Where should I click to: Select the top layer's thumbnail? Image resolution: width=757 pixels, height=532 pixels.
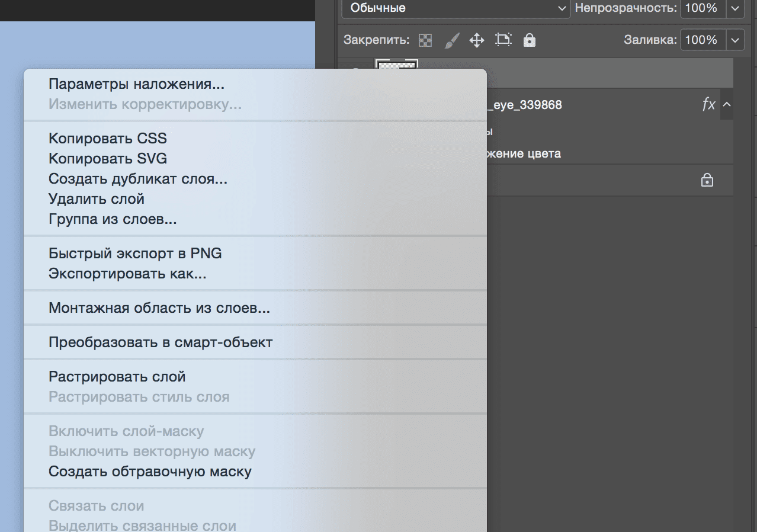396,65
